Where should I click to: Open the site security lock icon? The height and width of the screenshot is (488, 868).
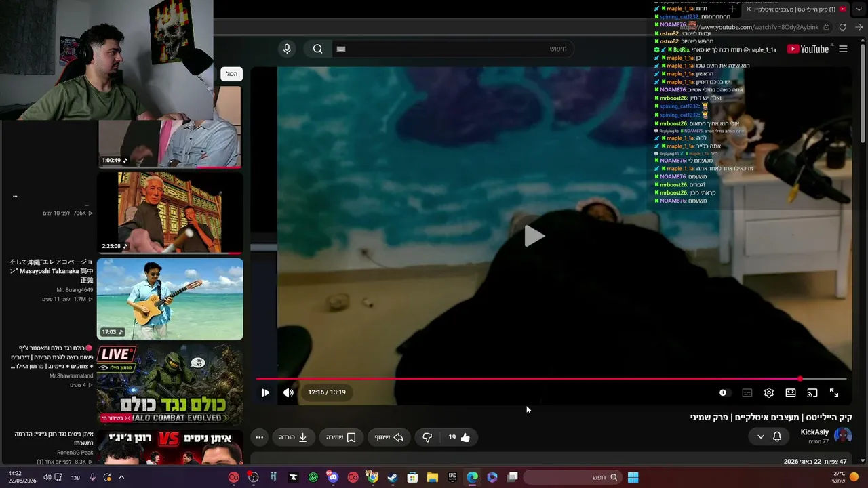825,27
